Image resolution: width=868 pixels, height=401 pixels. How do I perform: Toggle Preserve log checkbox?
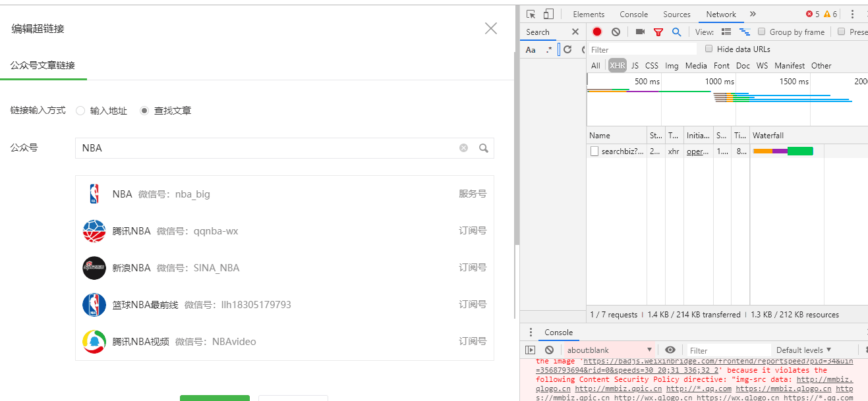(x=841, y=32)
